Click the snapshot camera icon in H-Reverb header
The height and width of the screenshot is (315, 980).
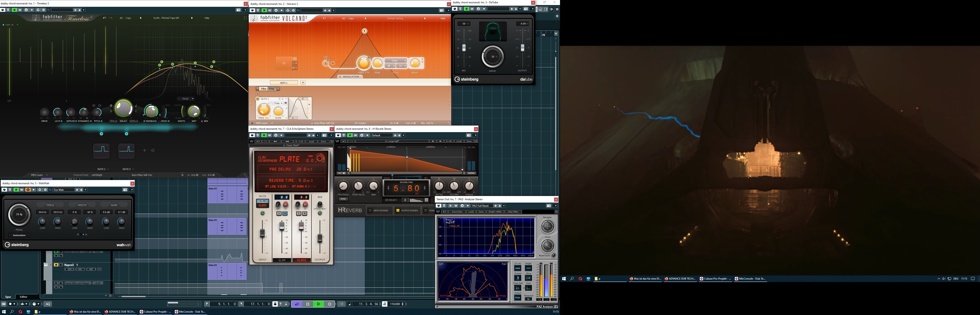[x=469, y=135]
